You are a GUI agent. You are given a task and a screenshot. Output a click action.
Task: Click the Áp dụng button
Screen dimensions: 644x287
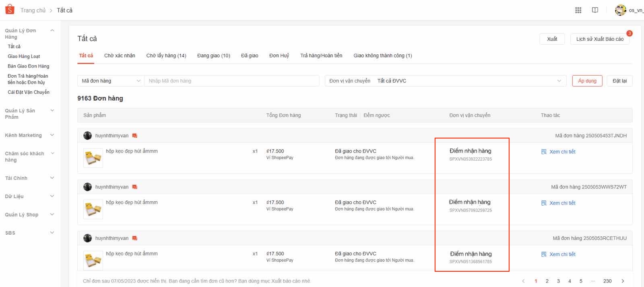587,81
